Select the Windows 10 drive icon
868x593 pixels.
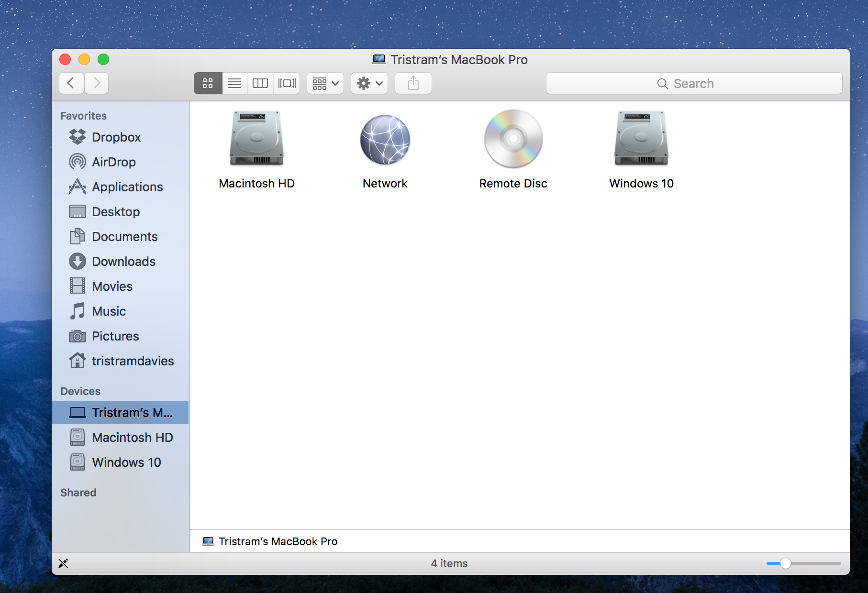[x=642, y=139]
